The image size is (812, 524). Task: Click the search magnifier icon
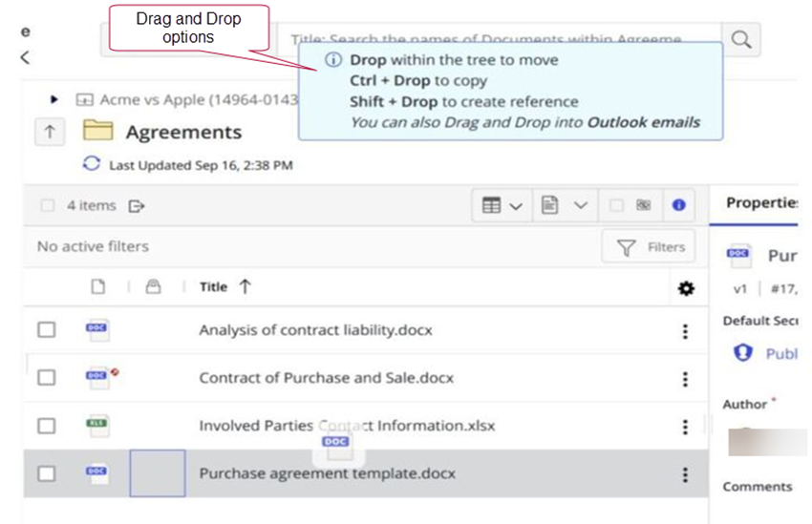(x=741, y=40)
